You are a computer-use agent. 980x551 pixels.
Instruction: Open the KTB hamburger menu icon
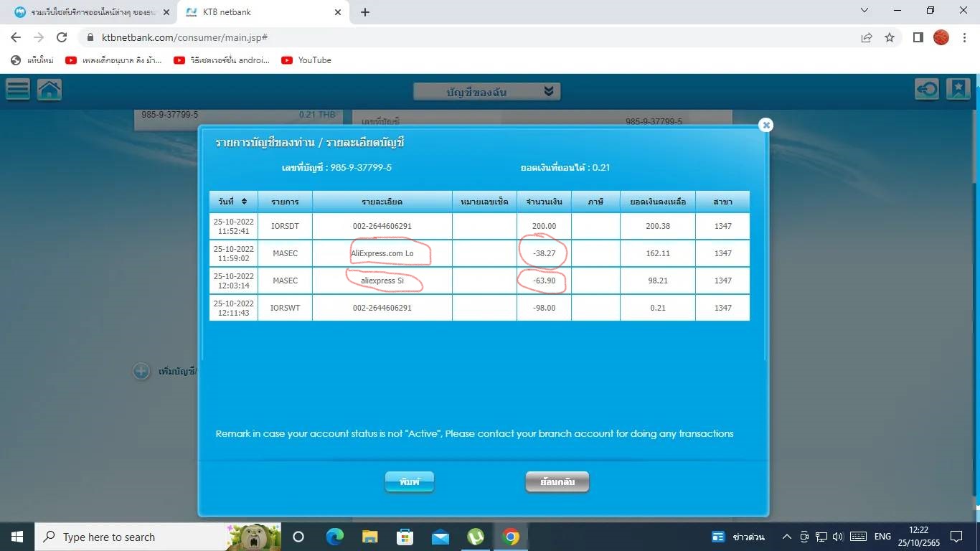pos(18,90)
